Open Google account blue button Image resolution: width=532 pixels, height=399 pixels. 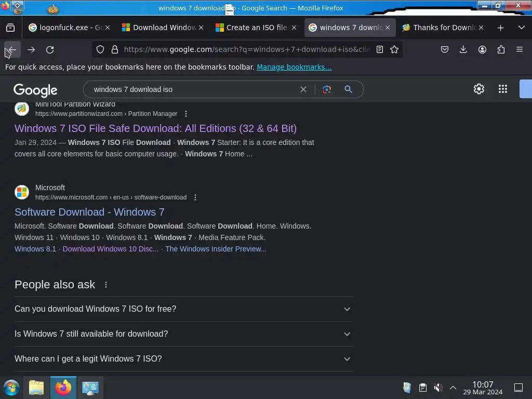[x=526, y=89]
